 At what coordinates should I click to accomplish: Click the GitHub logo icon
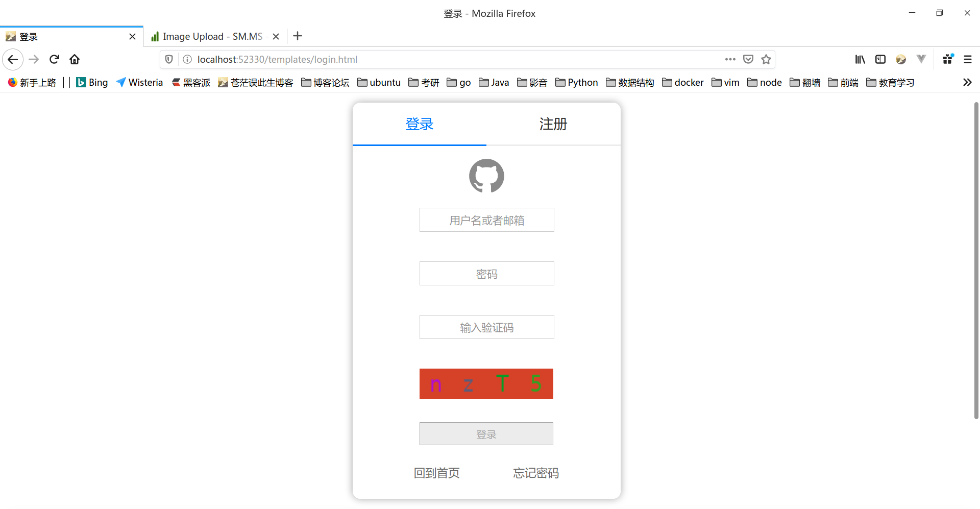(x=486, y=176)
